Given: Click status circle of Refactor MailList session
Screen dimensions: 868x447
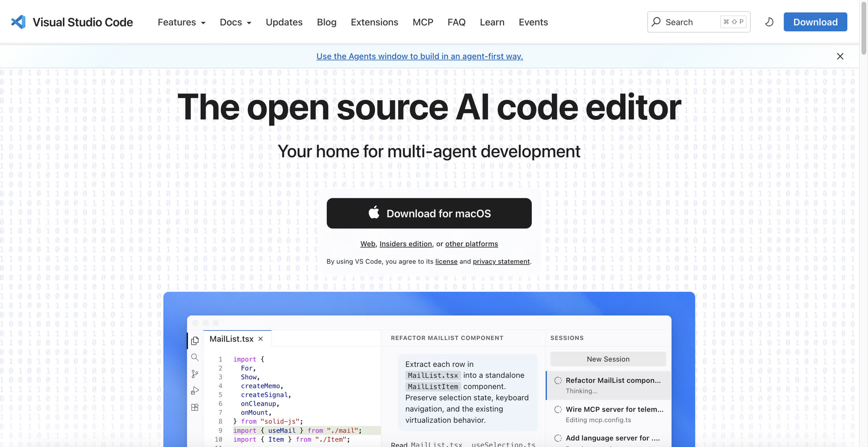Looking at the screenshot, I should (x=558, y=380).
